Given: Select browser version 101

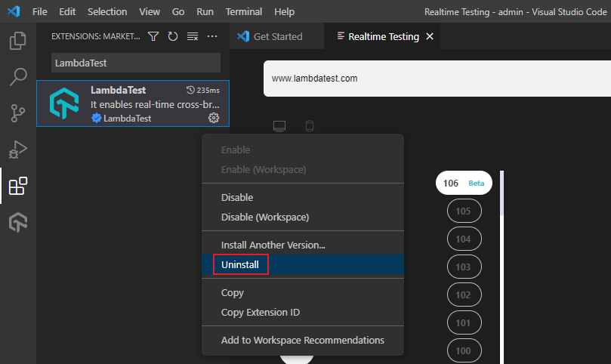Looking at the screenshot, I should coord(464,322).
